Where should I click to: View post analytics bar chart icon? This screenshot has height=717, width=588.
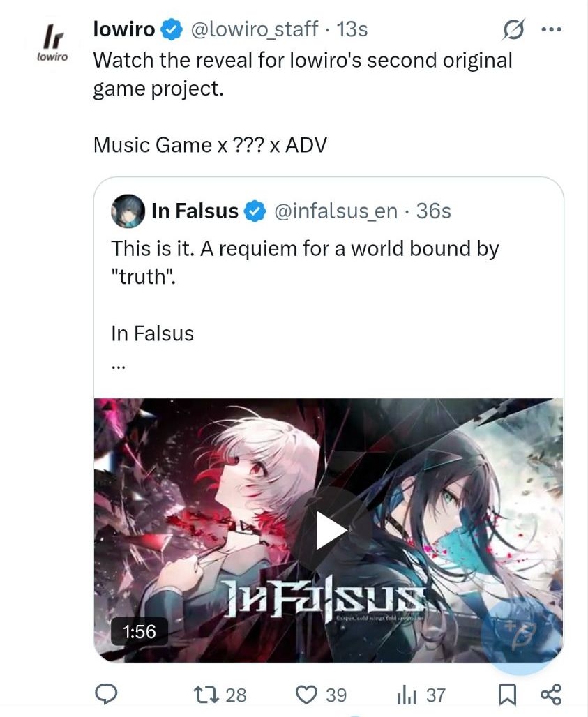click(407, 695)
